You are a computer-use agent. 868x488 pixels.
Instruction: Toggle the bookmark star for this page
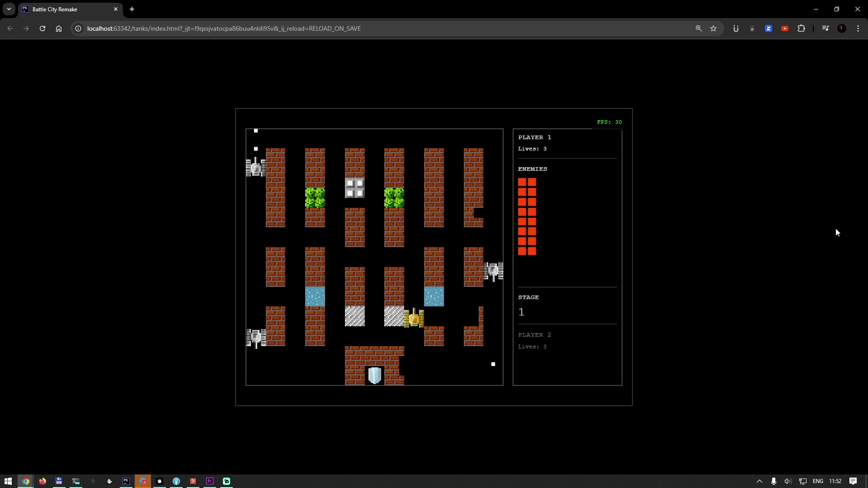714,28
